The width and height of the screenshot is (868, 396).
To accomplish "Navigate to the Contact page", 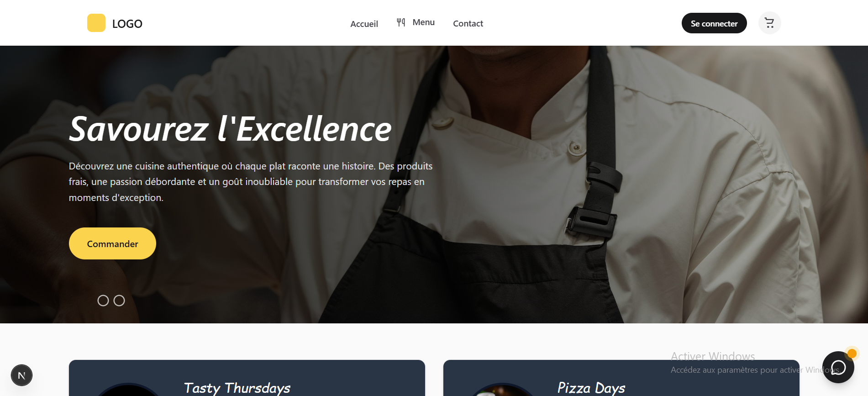I will click(x=468, y=23).
